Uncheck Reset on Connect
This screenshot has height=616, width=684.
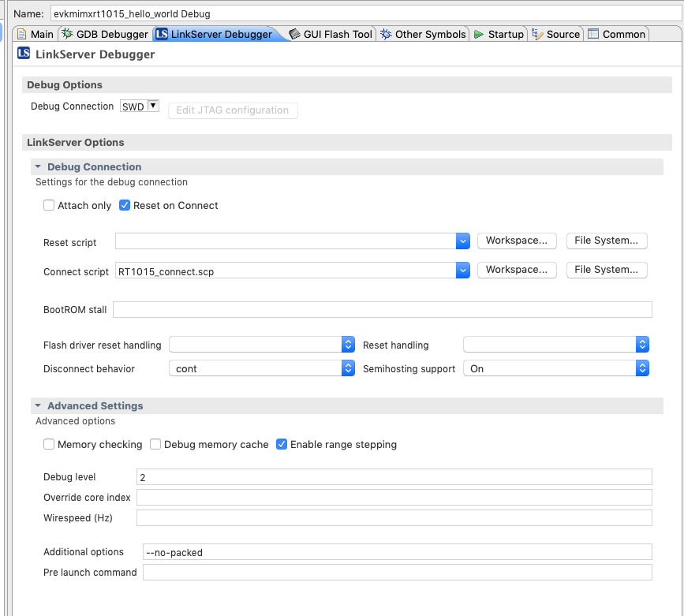point(125,206)
